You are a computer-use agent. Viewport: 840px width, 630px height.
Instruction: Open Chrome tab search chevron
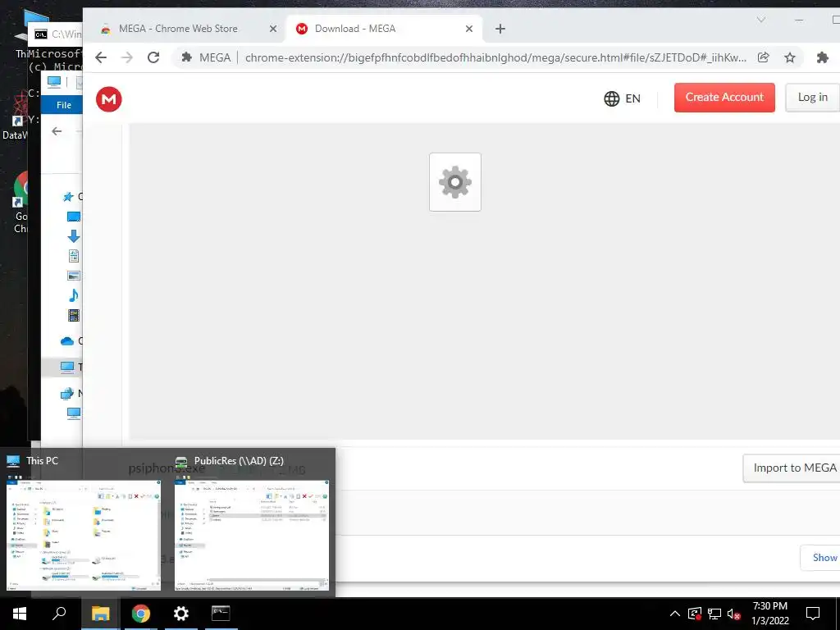point(760,20)
